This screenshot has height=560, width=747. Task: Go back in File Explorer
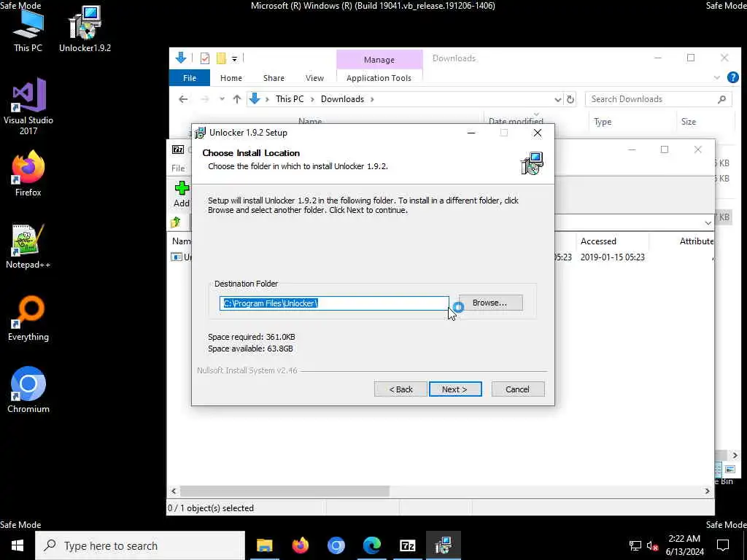pos(183,99)
